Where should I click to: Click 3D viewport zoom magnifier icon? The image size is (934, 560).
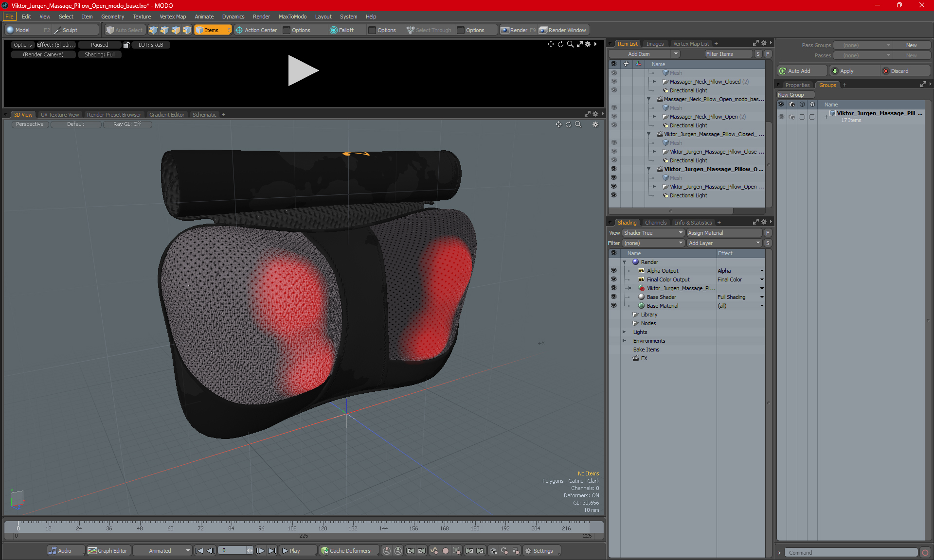pos(578,124)
